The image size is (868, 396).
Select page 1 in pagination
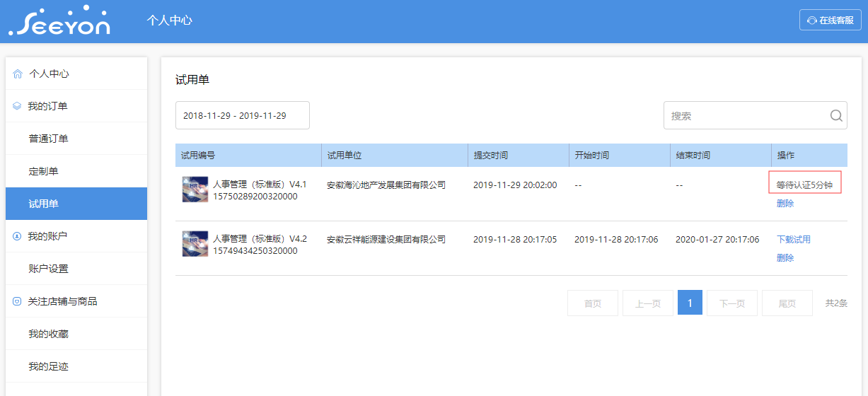point(690,303)
